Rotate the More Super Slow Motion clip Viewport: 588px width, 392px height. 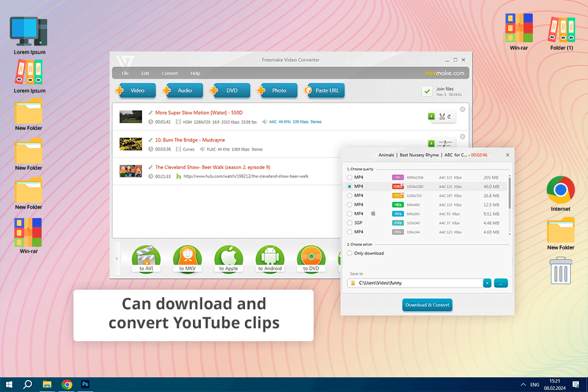[x=449, y=116]
